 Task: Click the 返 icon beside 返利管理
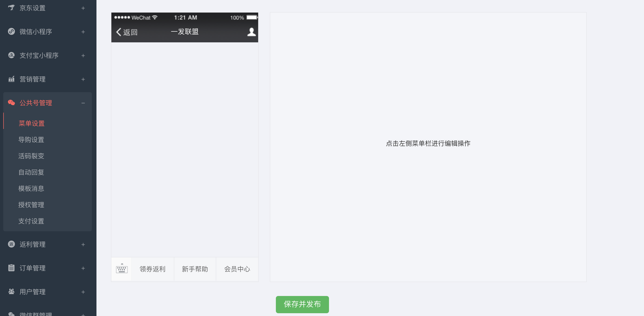[x=11, y=244]
